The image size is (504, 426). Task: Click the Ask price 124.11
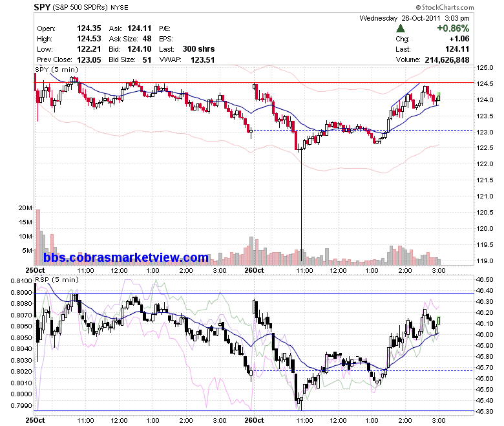point(140,28)
